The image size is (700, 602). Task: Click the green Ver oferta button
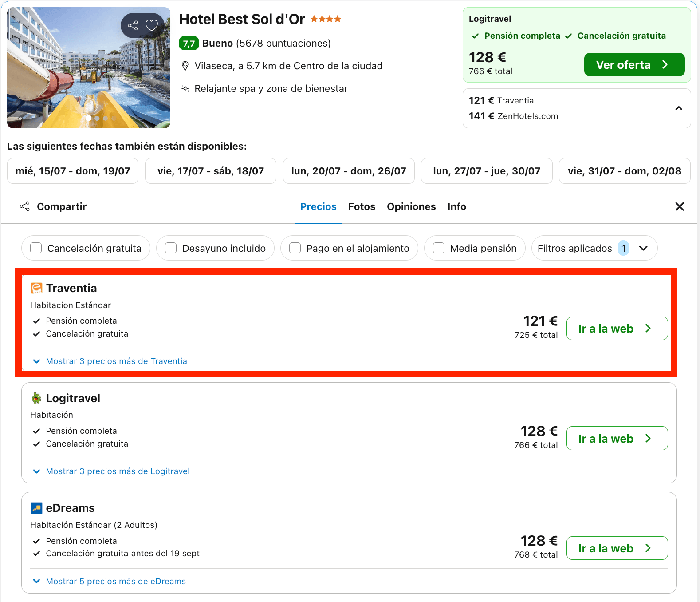(x=634, y=65)
